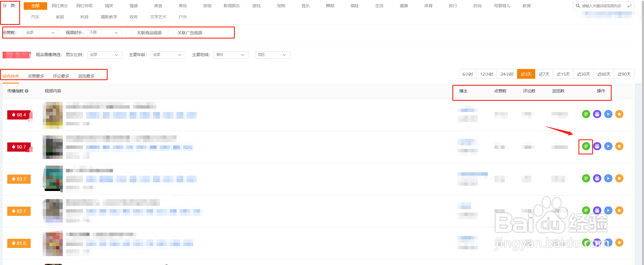Play video via blue icon in 98.4 row

(608, 114)
